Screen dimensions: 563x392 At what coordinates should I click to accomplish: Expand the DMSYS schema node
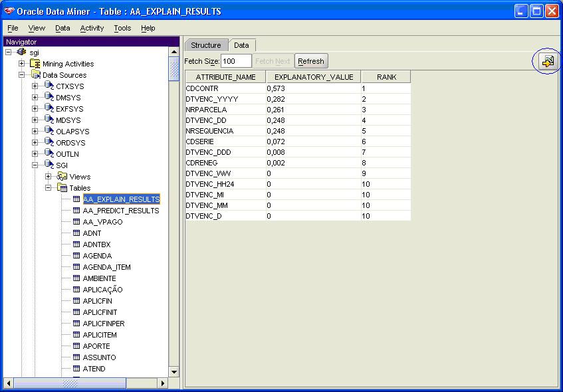[x=35, y=98]
